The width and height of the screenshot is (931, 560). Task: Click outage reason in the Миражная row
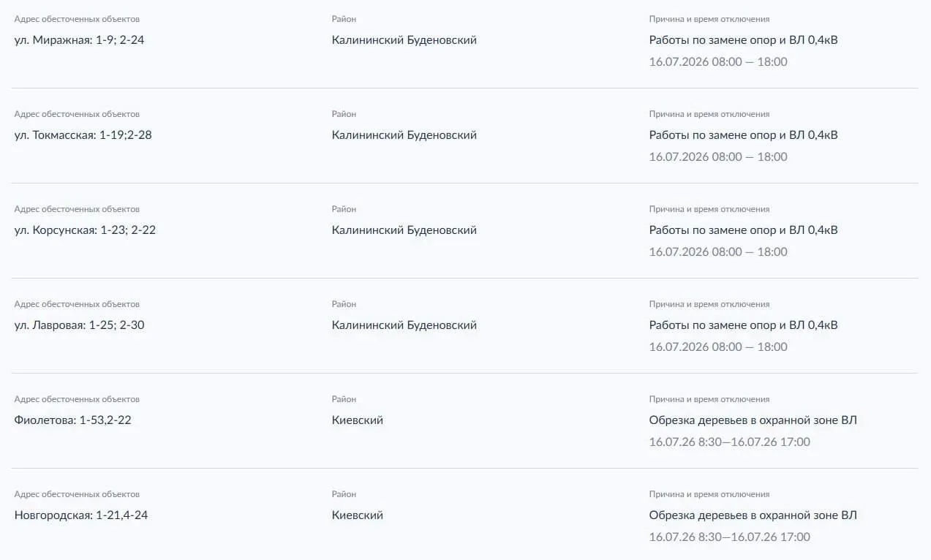(x=743, y=40)
